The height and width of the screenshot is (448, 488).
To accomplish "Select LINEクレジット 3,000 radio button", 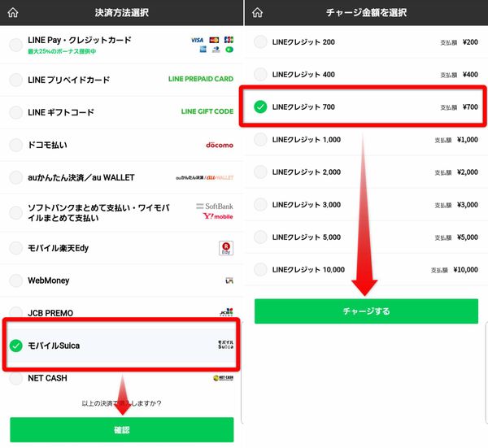I will (x=260, y=204).
